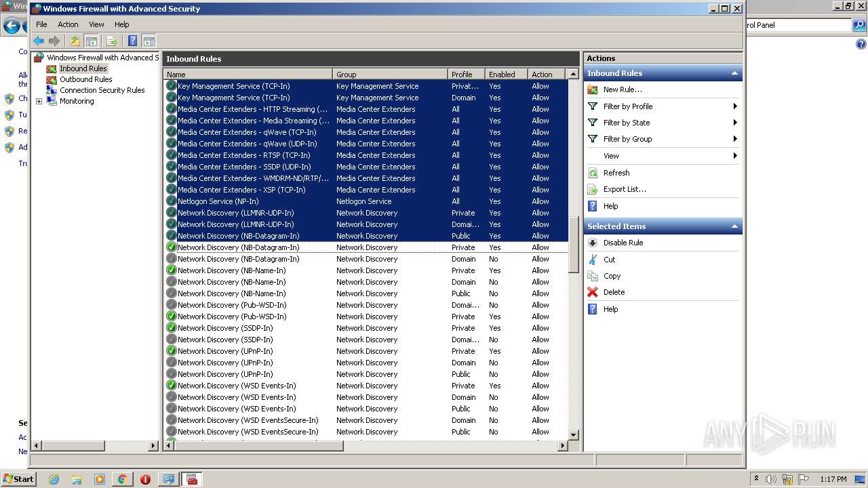Click the Copy icon in Selected Items
This screenshot has height=488, width=868.
593,276
